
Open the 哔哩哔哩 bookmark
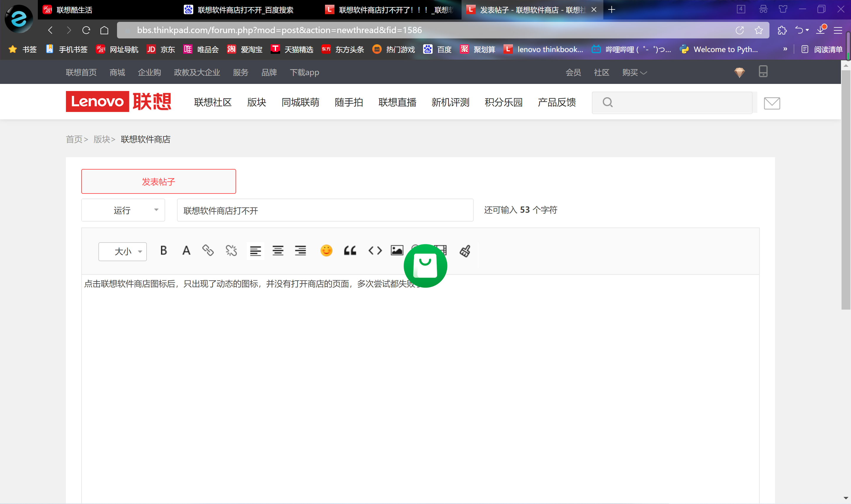pos(631,49)
